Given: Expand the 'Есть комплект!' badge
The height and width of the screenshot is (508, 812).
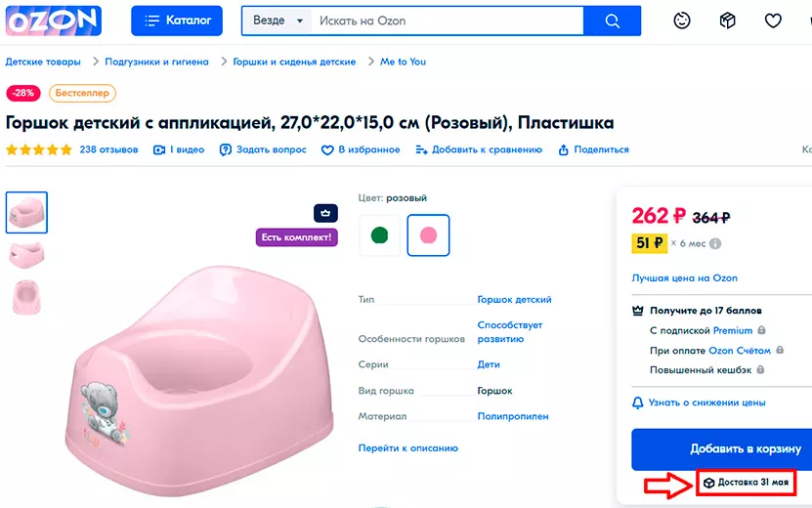Looking at the screenshot, I should coord(297,237).
